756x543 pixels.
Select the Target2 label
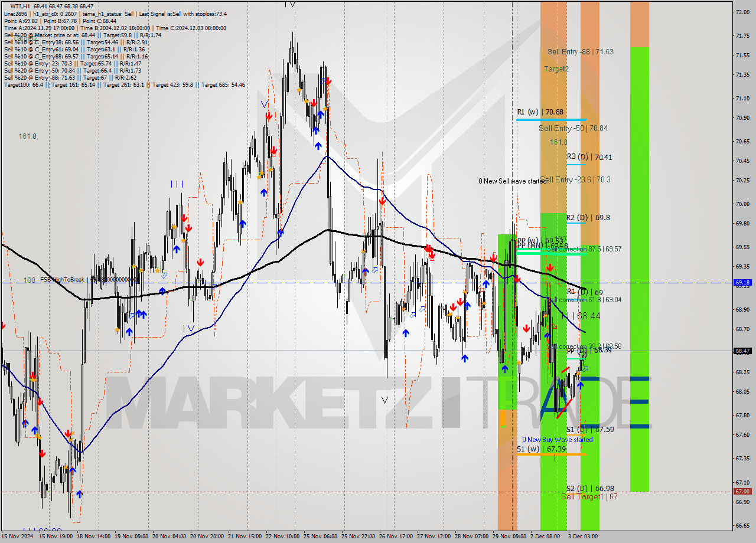(x=556, y=69)
